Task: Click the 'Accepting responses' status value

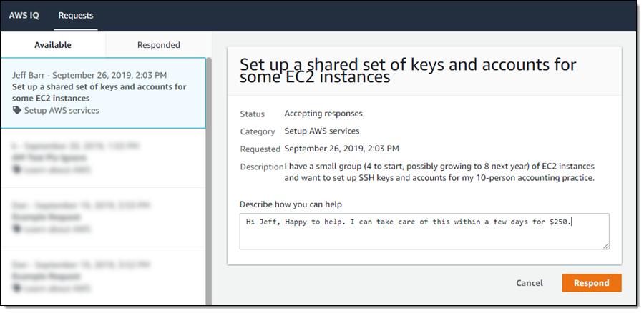Action: click(323, 114)
